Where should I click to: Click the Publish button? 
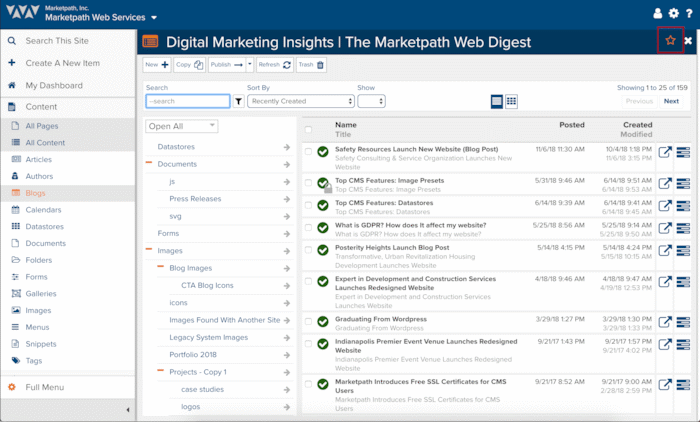(x=227, y=65)
